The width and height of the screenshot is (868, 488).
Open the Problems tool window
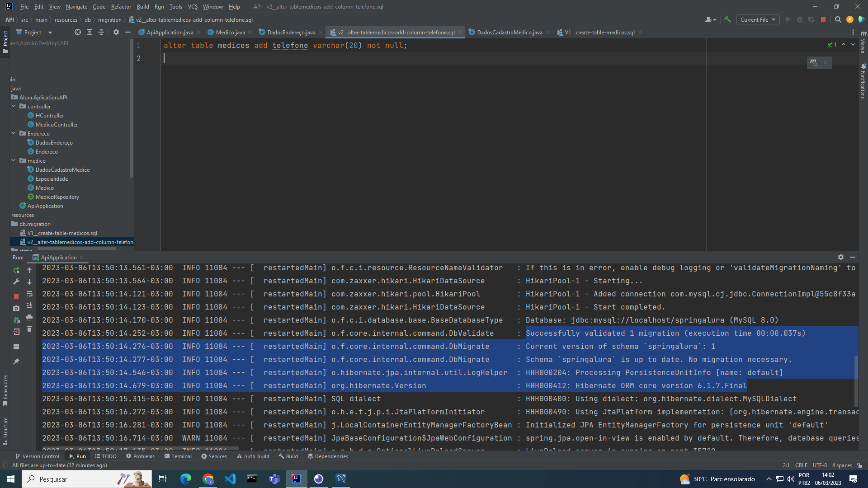pos(140,456)
